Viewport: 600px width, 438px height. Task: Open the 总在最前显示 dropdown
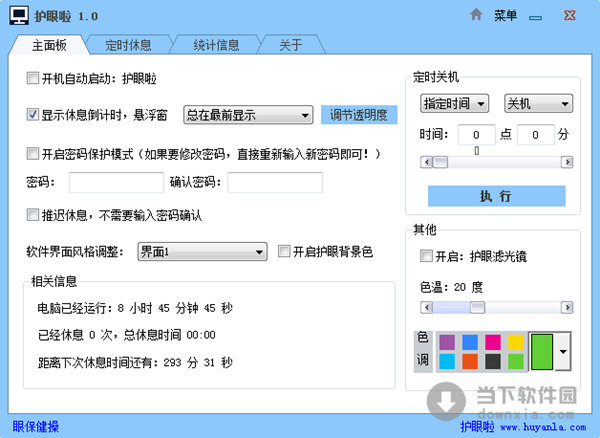pyautogui.click(x=248, y=115)
